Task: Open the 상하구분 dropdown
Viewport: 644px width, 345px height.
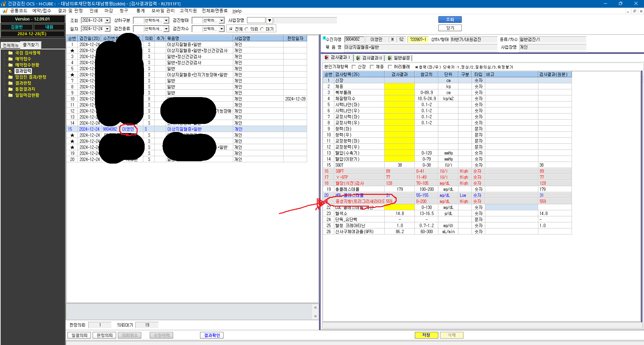Action: [166, 20]
